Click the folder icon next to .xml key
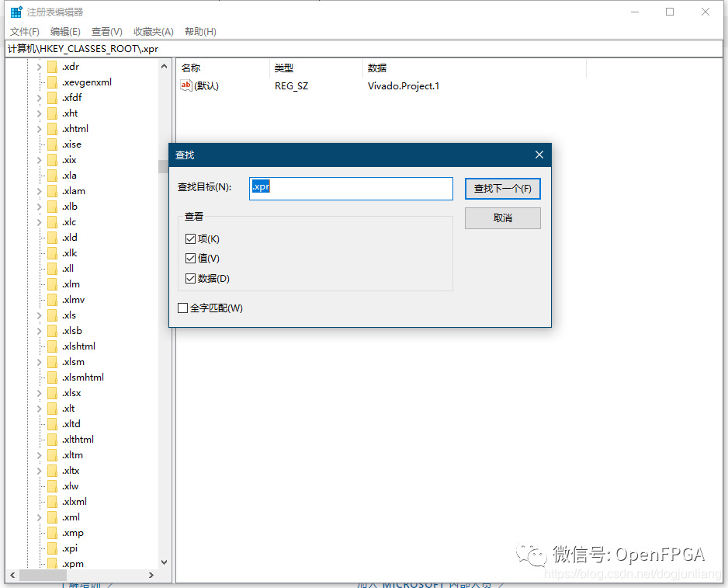This screenshot has width=728, height=588. (50, 517)
